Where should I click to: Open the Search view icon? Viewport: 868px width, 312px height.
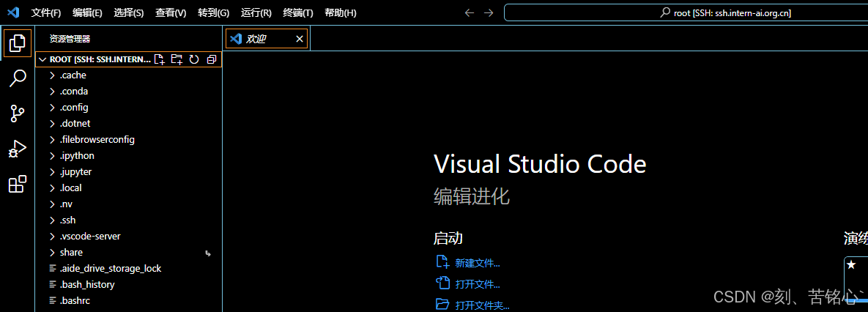point(17,78)
